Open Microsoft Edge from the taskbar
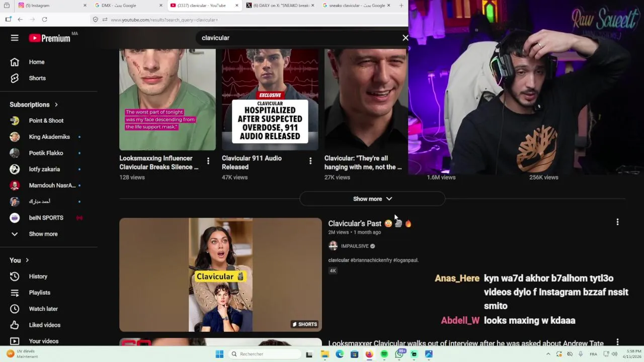 click(x=340, y=354)
